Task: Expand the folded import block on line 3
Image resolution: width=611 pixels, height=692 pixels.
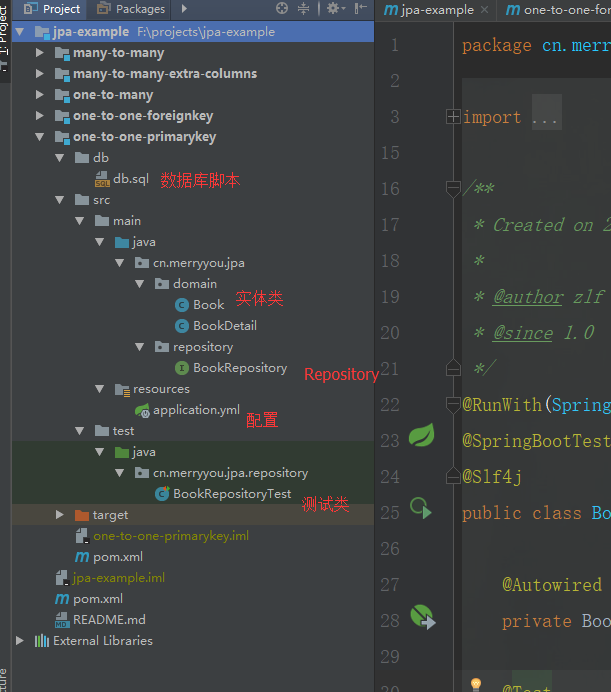Action: point(453,117)
